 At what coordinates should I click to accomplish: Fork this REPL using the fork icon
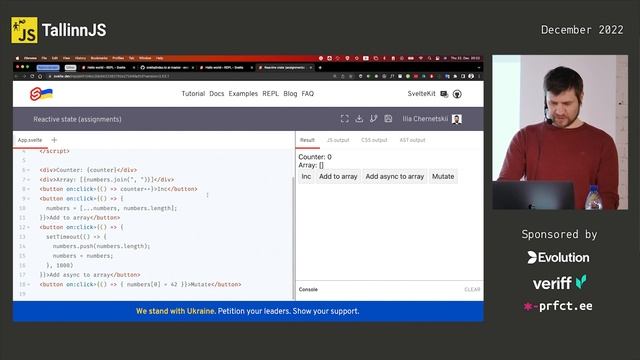point(373,119)
